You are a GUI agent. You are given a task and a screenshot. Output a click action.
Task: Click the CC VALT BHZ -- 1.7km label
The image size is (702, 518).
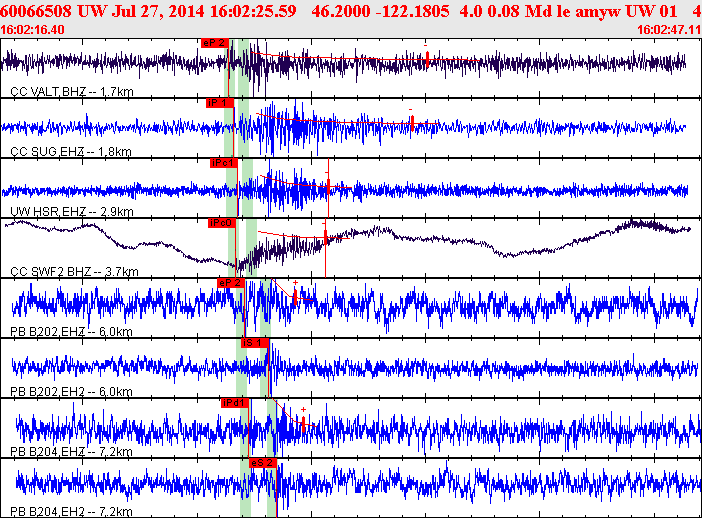click(72, 92)
